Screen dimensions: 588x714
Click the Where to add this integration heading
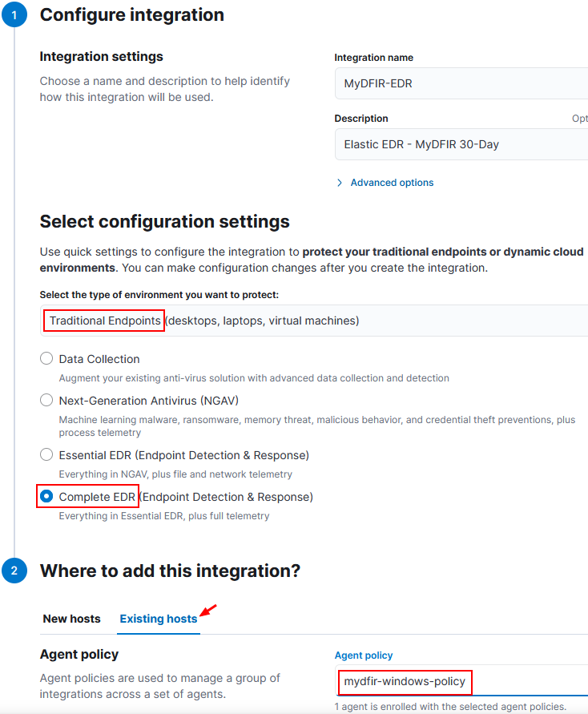click(170, 571)
